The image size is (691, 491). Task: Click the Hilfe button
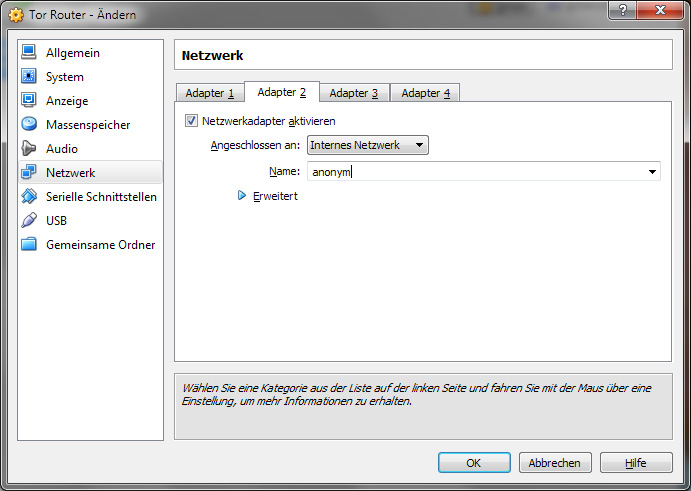click(x=636, y=463)
